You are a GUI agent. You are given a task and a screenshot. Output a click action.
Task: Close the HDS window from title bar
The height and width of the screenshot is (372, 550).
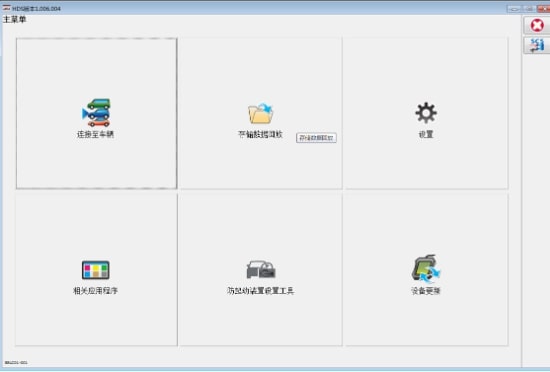coord(544,9)
